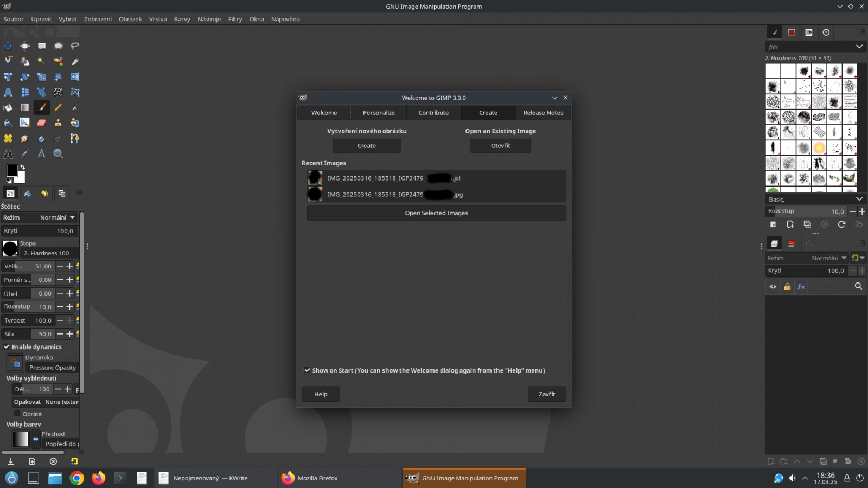Choose the Smudge tool
This screenshot has width=868, height=488.
click(25, 138)
